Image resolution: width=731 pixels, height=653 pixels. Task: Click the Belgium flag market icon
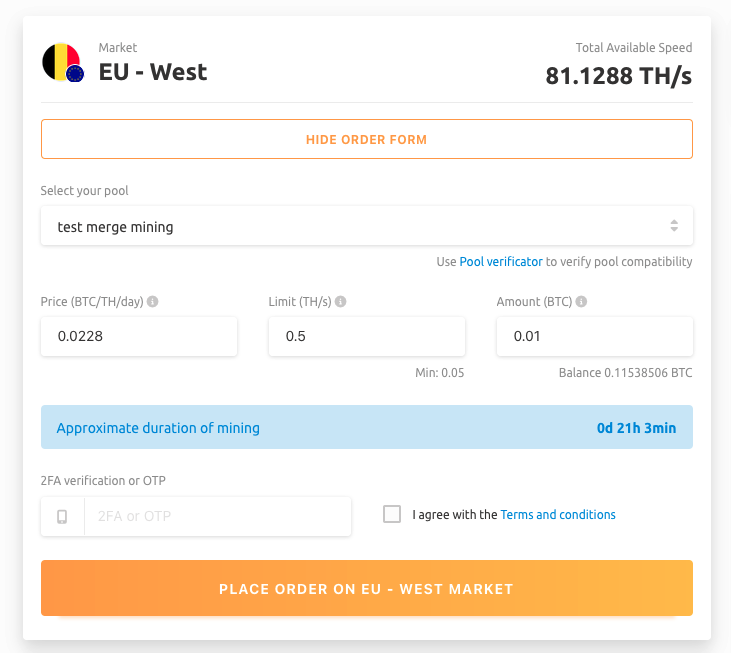point(58,61)
